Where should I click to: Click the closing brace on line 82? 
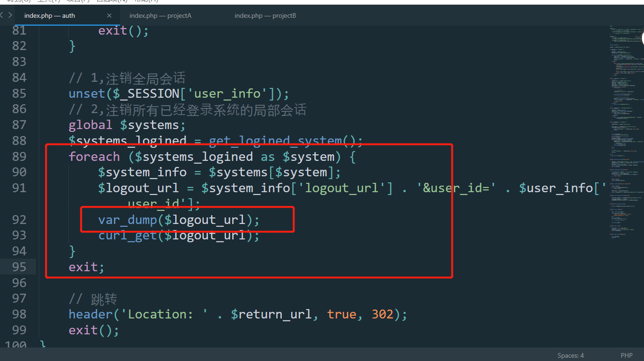point(72,46)
